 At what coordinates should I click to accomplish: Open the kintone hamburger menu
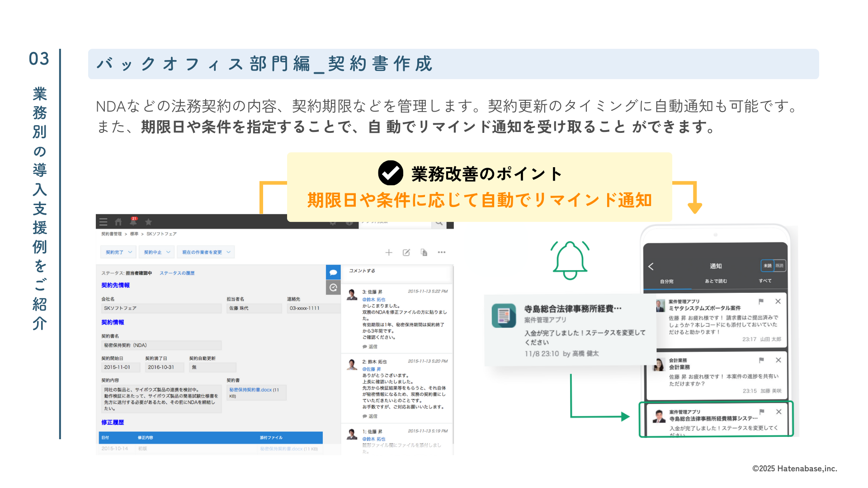pos(103,221)
